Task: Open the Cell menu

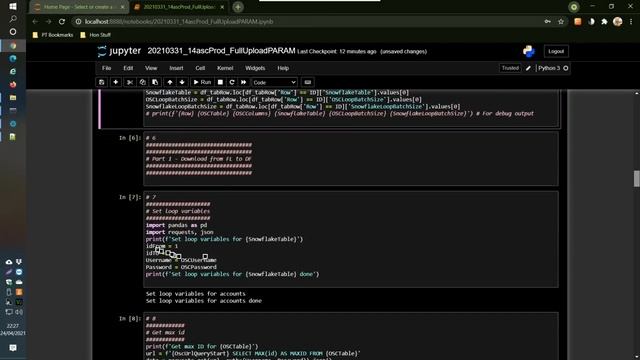Action: [x=200, y=68]
